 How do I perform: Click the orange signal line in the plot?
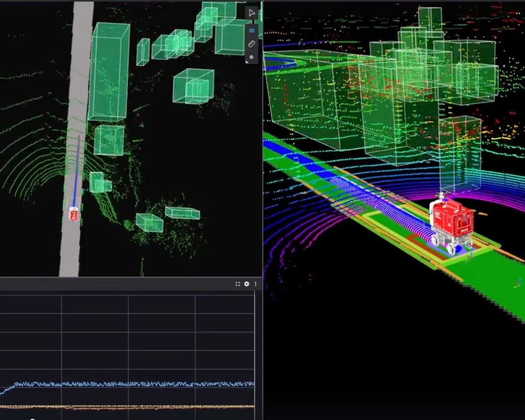click(131, 406)
